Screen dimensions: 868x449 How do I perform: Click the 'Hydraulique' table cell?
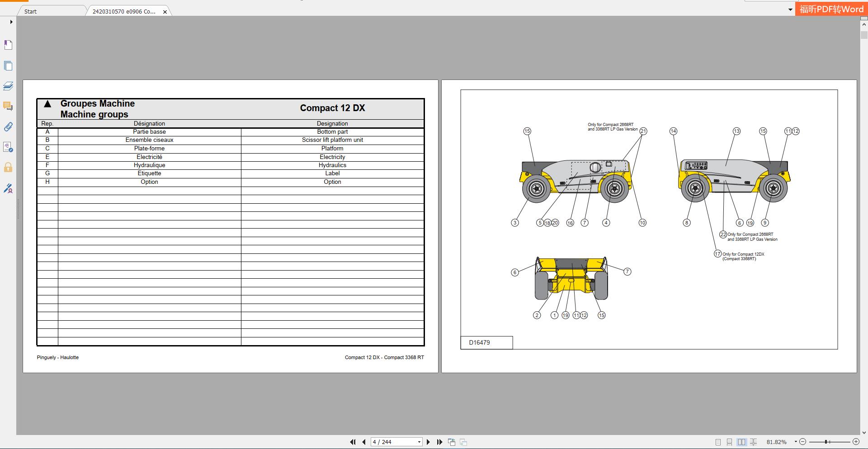click(149, 165)
